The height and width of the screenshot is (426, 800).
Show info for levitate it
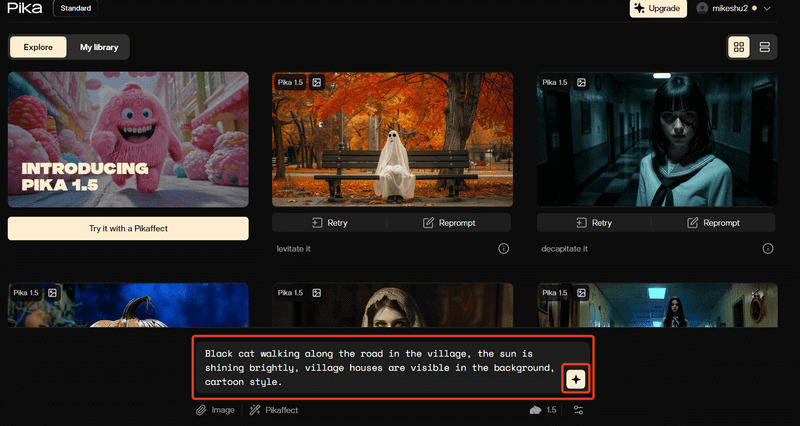(x=504, y=248)
